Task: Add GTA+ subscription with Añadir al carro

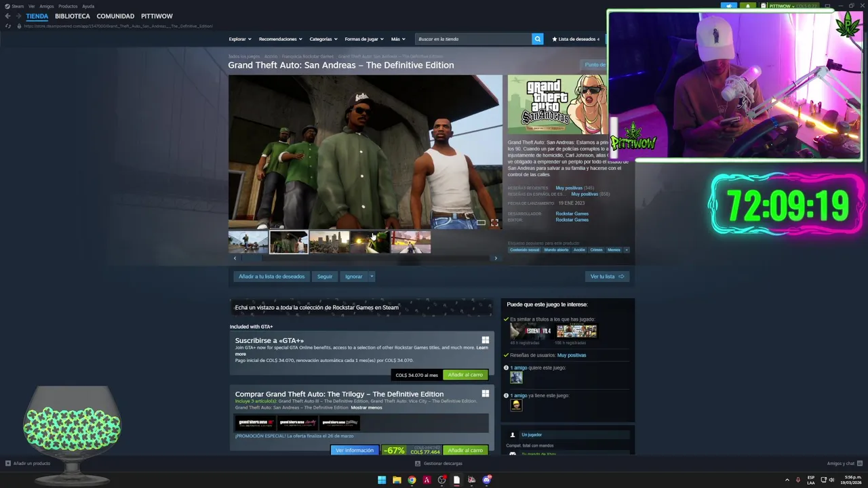Action: pyautogui.click(x=465, y=375)
